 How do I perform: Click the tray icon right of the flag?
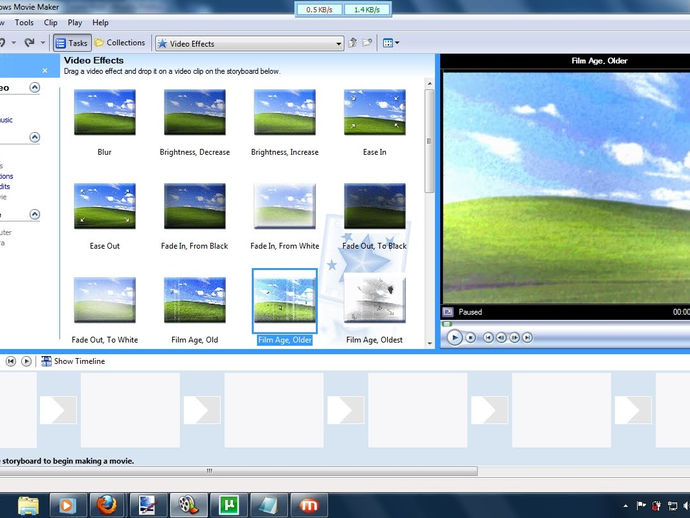pos(656,506)
